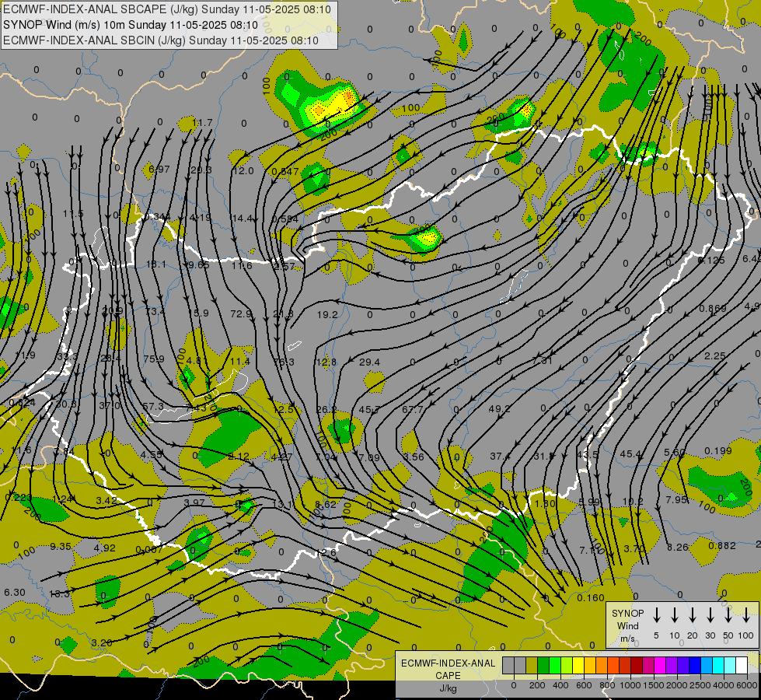This screenshot has height=700, width=761.
Task: Select the dark red CAPE legend swatch
Action: [x=637, y=666]
